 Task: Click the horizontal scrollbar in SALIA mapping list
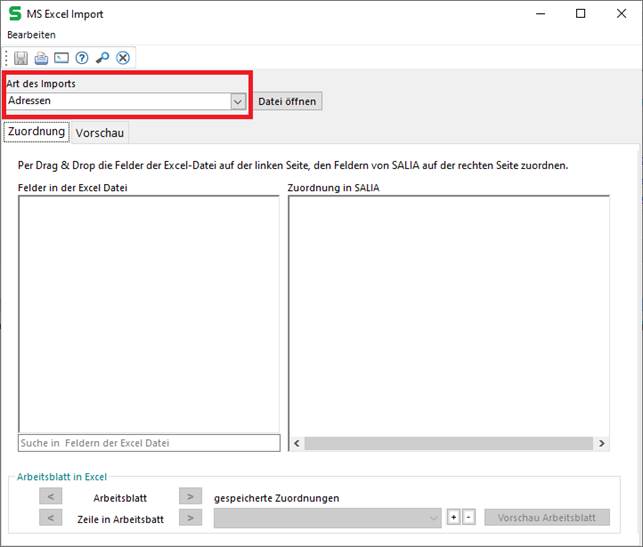(448, 443)
